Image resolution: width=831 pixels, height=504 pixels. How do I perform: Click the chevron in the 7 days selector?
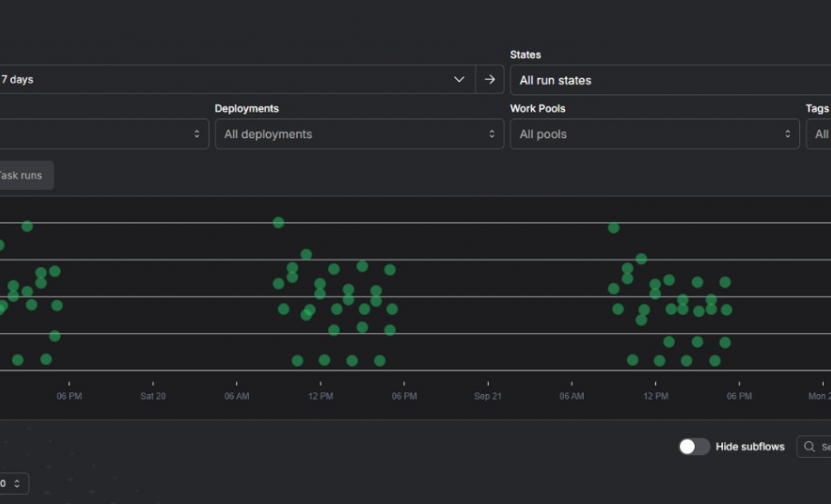tap(459, 79)
